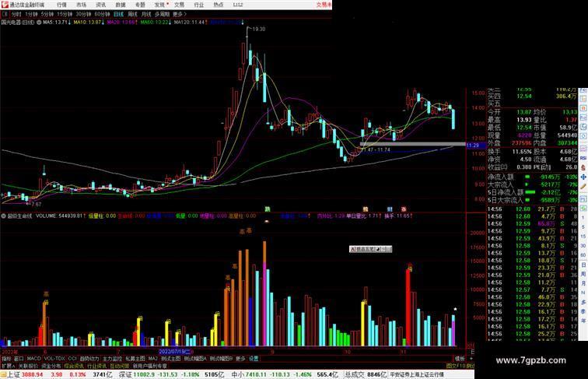588x379 pixels.
Task: Click the 19.30 high price label
Action: pyautogui.click(x=259, y=29)
